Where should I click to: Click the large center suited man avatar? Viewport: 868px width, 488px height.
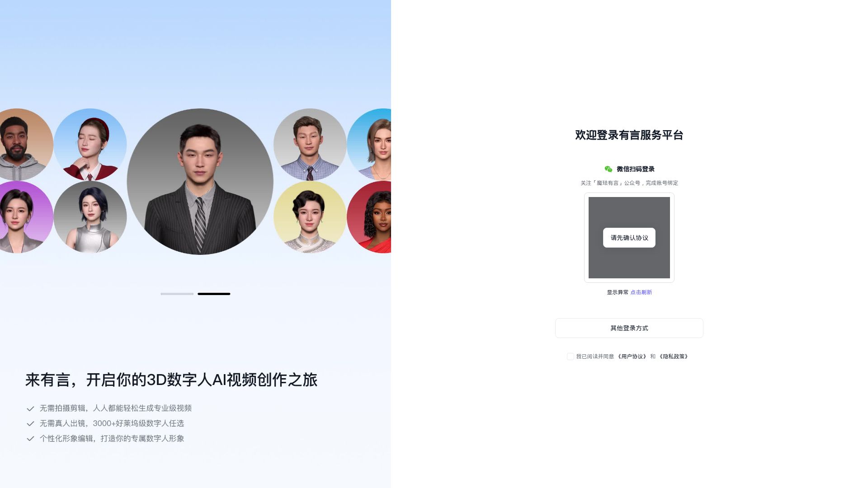[200, 182]
